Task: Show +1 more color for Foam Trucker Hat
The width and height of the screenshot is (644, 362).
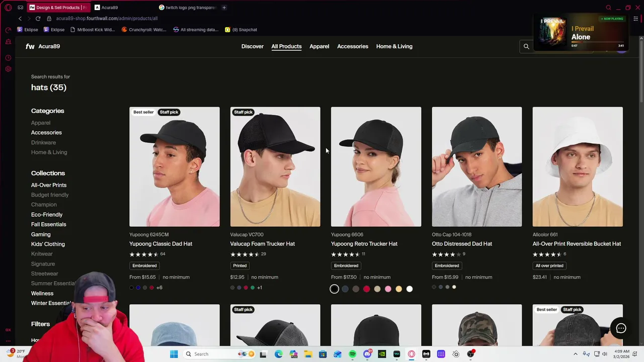Action: pos(260,288)
